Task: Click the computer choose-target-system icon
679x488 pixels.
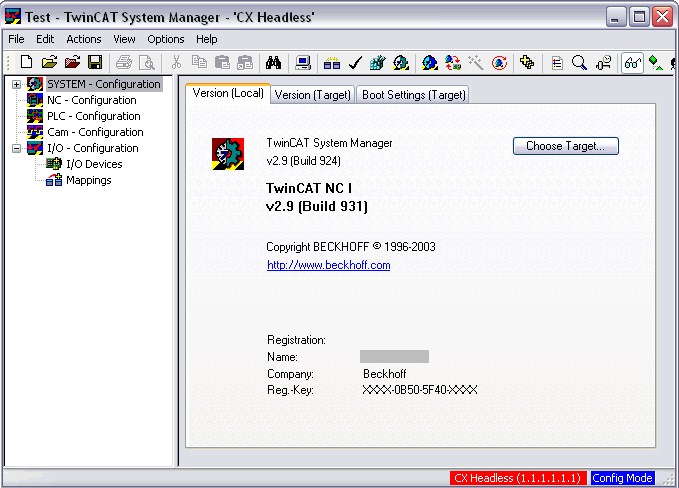Action: point(303,63)
